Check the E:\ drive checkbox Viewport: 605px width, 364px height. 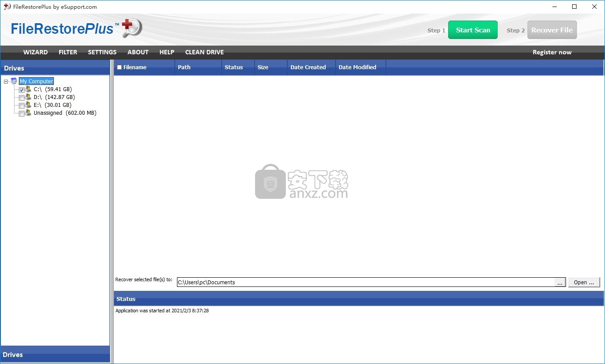21,106
